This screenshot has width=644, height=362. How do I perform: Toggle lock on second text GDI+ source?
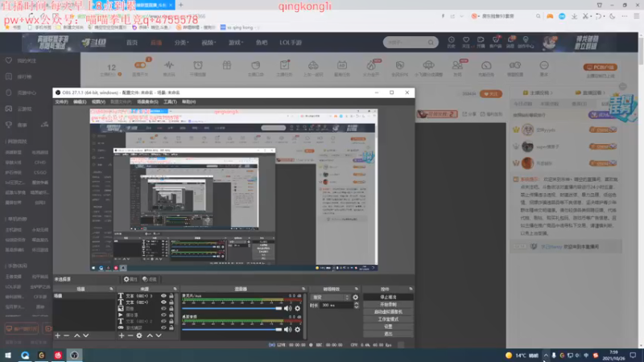(x=171, y=302)
